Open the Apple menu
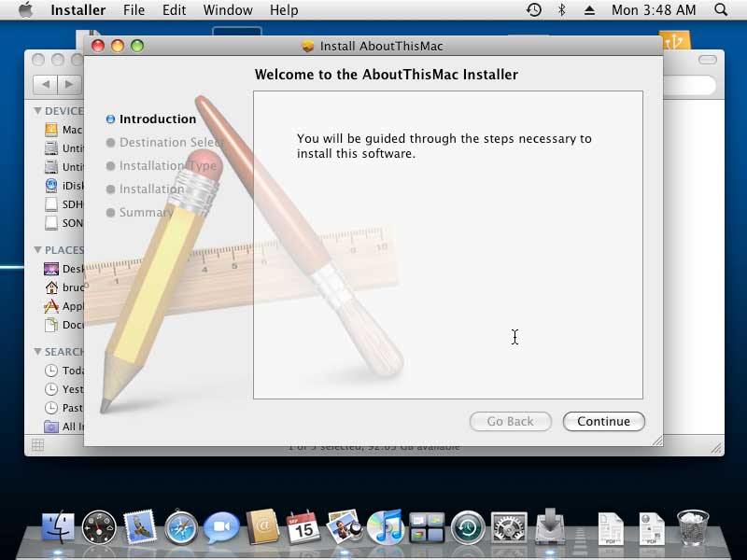 (x=26, y=9)
